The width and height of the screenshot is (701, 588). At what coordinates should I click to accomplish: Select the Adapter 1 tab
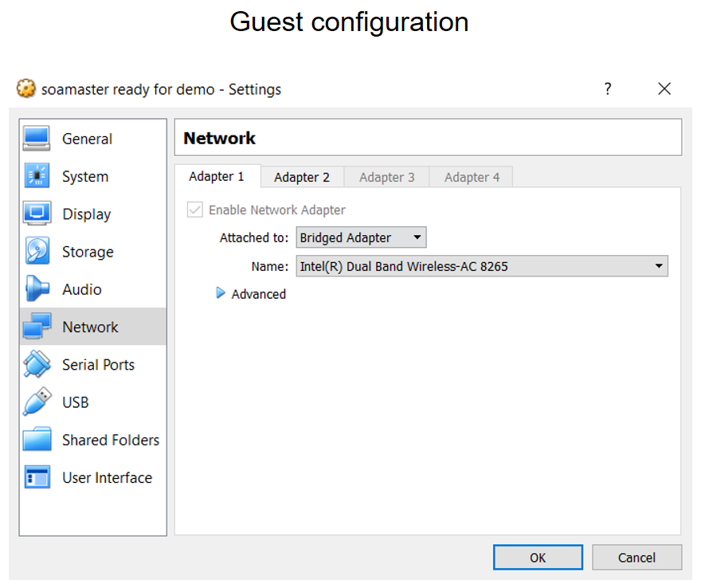[x=217, y=176]
